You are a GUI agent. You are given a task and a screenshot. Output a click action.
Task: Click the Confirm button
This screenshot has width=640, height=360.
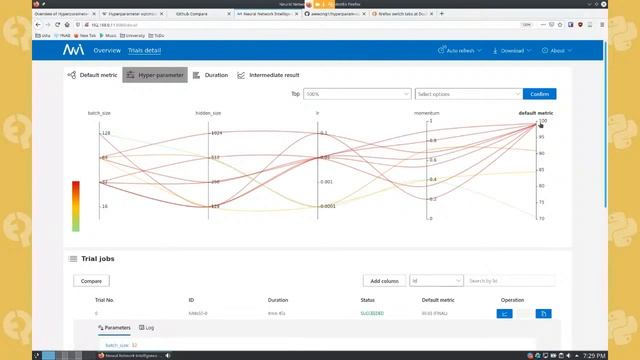tap(540, 94)
